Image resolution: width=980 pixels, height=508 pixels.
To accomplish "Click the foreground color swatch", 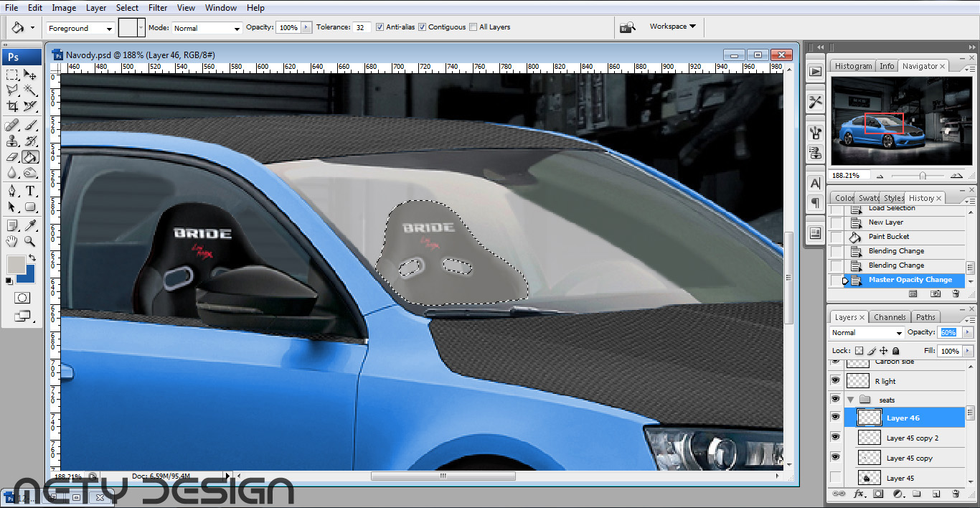I will point(15,264).
